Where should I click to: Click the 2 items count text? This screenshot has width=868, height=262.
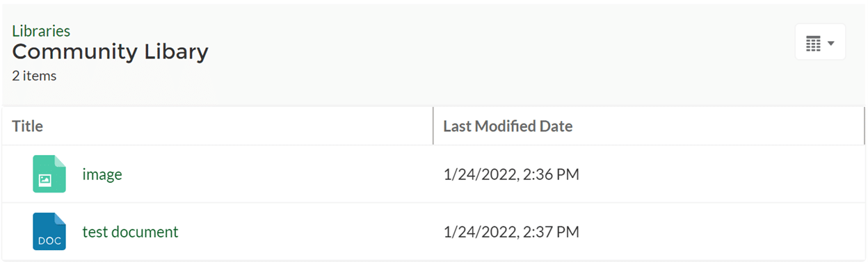[34, 76]
